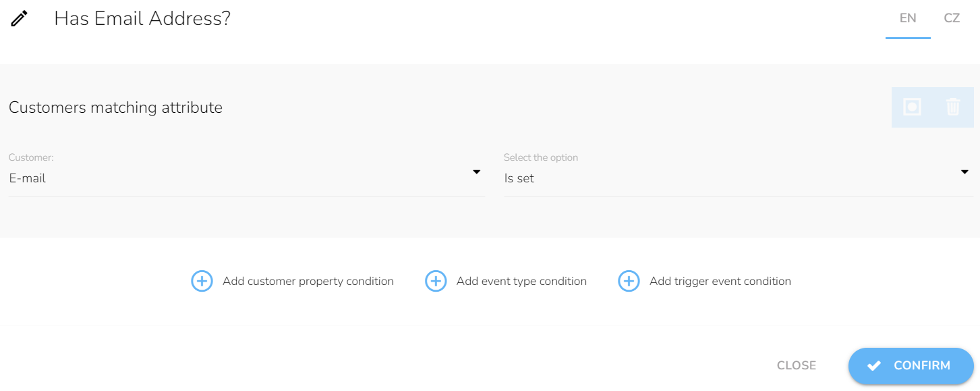Switch to the CZ language tab

tap(952, 19)
